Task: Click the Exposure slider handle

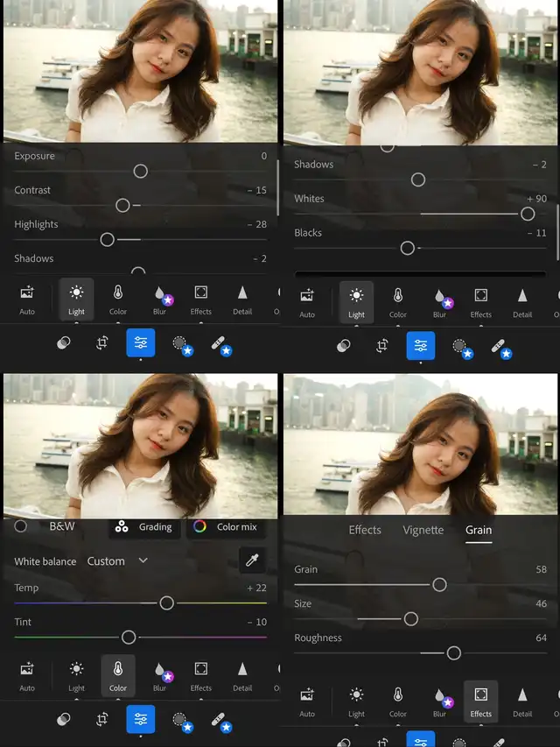Action: pyautogui.click(x=141, y=171)
